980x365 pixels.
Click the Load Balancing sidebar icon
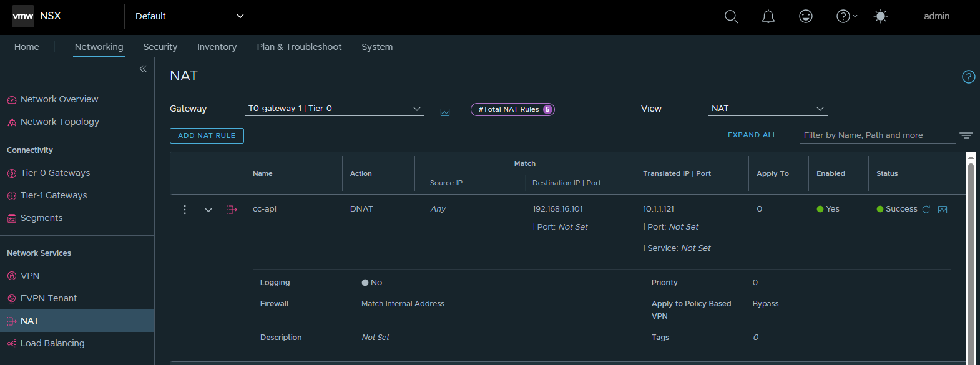[x=12, y=344]
